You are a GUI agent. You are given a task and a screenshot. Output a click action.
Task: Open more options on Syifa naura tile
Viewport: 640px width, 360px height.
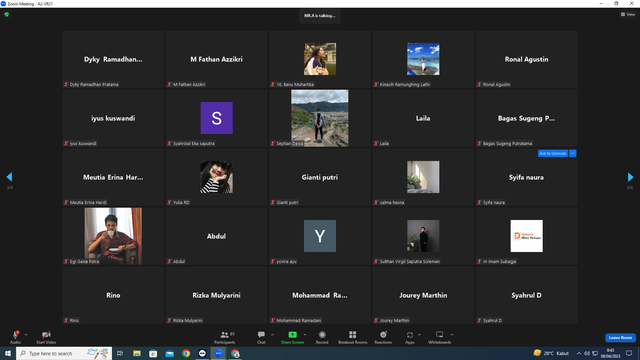(x=573, y=153)
